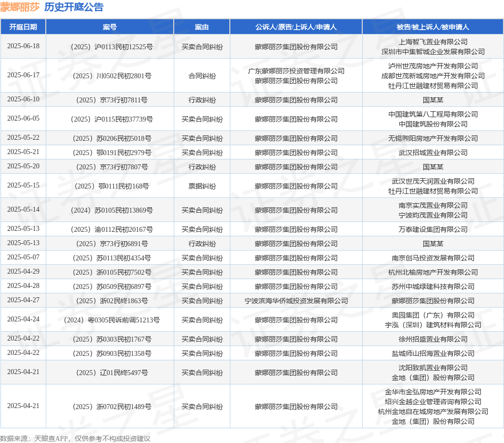The width and height of the screenshot is (504, 443).
Task: Click plaintiff 宁波滨海华侨城投资发展有限公司
Action: tap(296, 301)
